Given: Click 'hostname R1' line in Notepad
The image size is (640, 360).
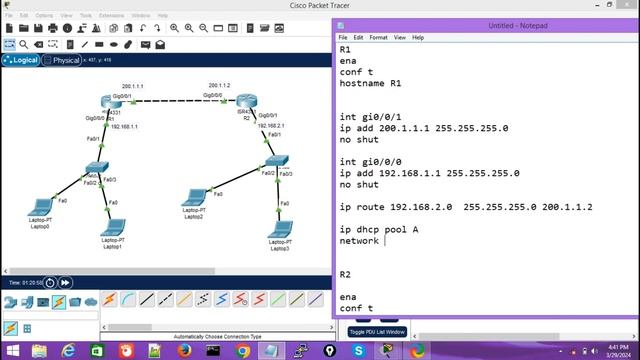Looking at the screenshot, I should (370, 83).
